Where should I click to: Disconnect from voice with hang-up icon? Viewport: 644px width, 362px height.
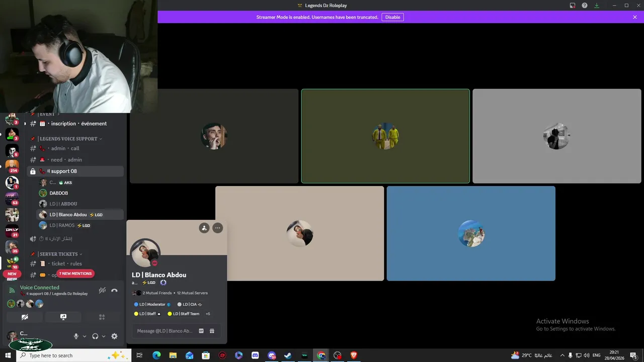pyautogui.click(x=114, y=290)
